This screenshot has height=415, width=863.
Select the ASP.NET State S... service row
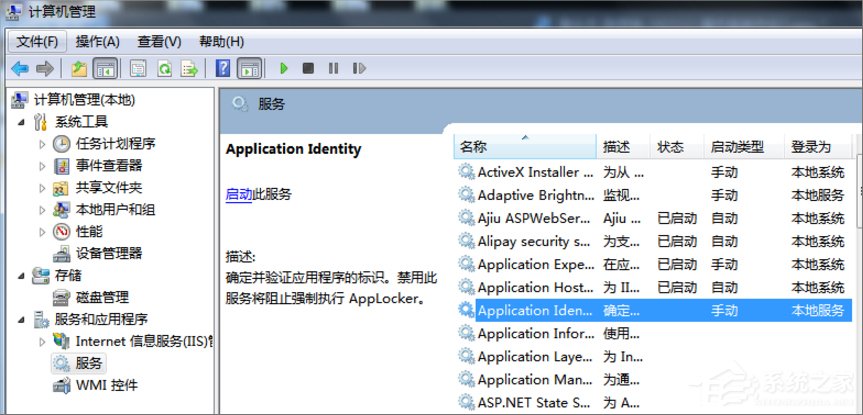coord(653,403)
